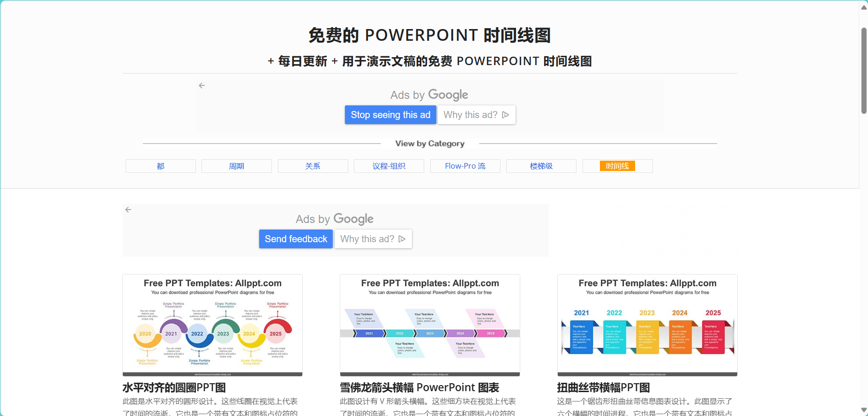Click AdChoices icon in lower 'Why this ad?'
Screen dimensions: 868x416
click(402, 239)
